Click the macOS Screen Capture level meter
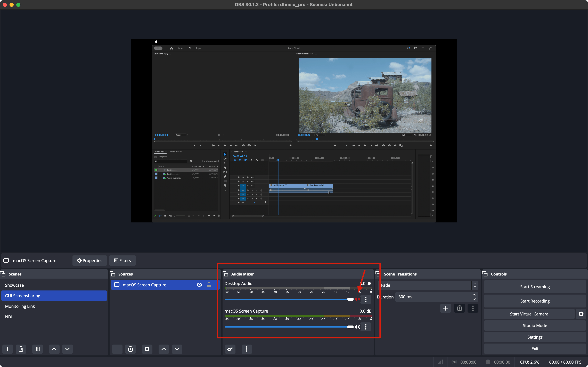 coord(298,316)
